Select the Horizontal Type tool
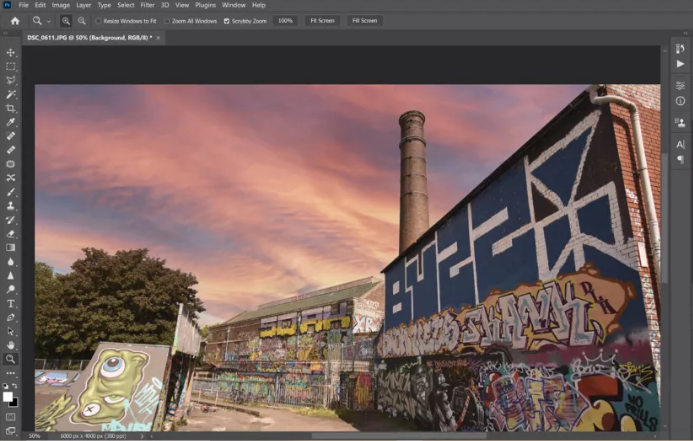Image resolution: width=693 pixels, height=441 pixels. point(11,303)
